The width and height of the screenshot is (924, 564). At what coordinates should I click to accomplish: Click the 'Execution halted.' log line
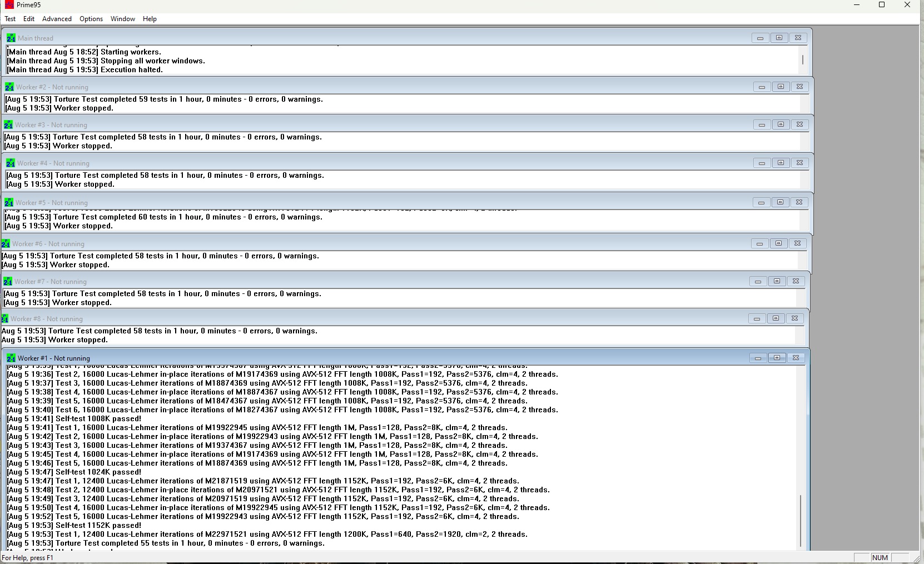pyautogui.click(x=85, y=69)
